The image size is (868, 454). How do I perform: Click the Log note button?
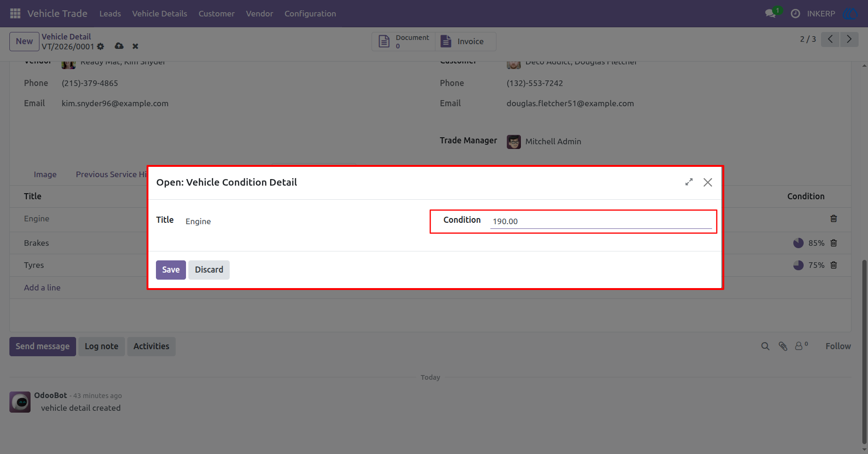(x=101, y=346)
